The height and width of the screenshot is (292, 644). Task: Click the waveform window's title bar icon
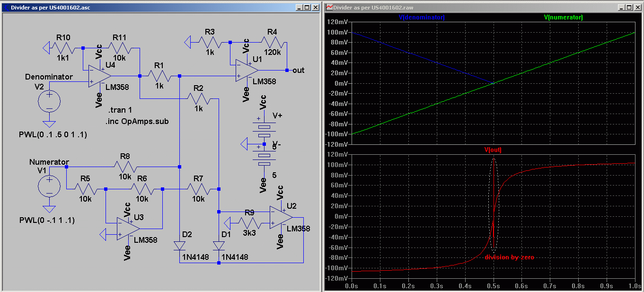(329, 8)
